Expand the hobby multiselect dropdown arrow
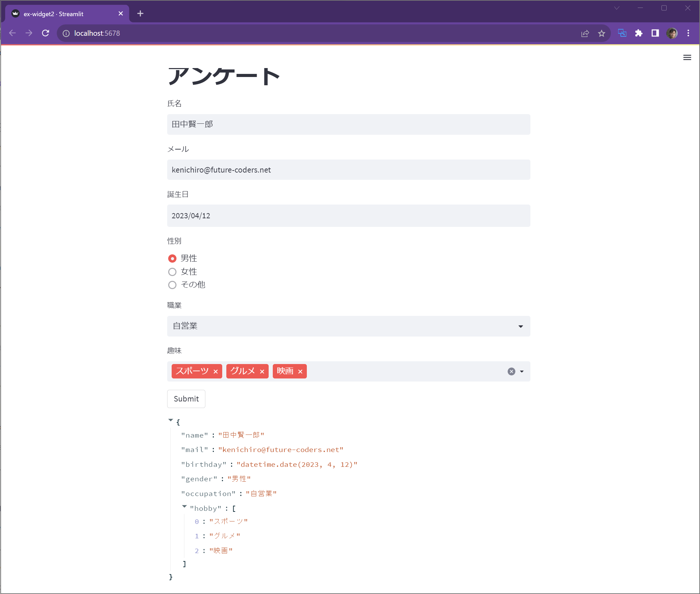This screenshot has height=594, width=700. (x=522, y=371)
